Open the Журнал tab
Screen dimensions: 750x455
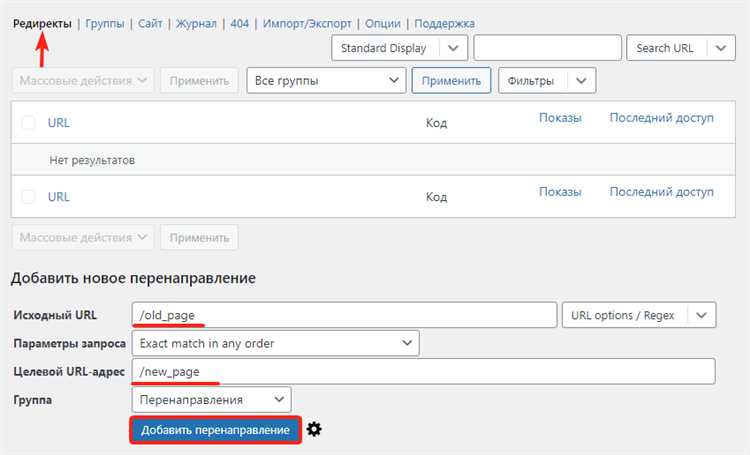coord(196,23)
